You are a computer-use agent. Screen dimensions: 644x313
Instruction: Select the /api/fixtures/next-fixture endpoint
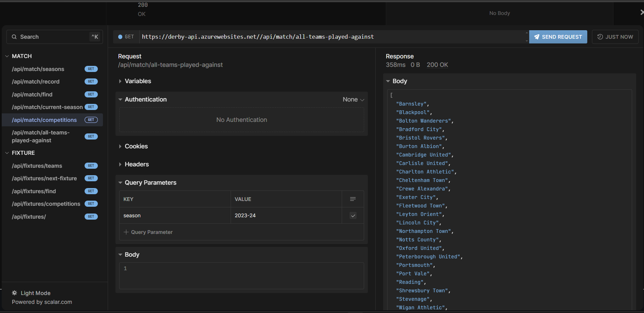click(x=44, y=178)
